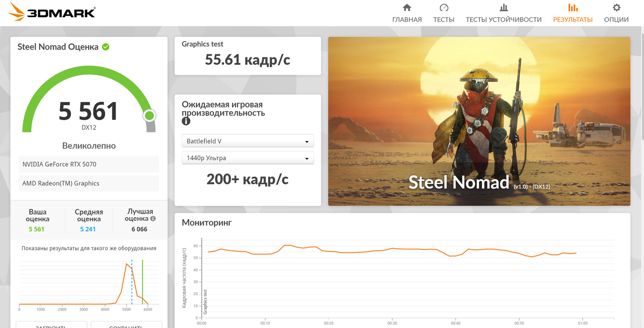Click the vertical Graphics test marker label
The height and width of the screenshot is (328, 644).
(x=205, y=302)
